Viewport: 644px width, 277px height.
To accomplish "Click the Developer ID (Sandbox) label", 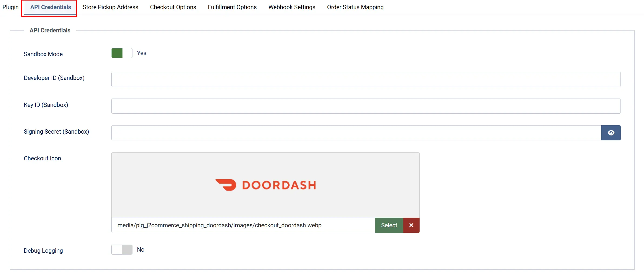I will [54, 78].
